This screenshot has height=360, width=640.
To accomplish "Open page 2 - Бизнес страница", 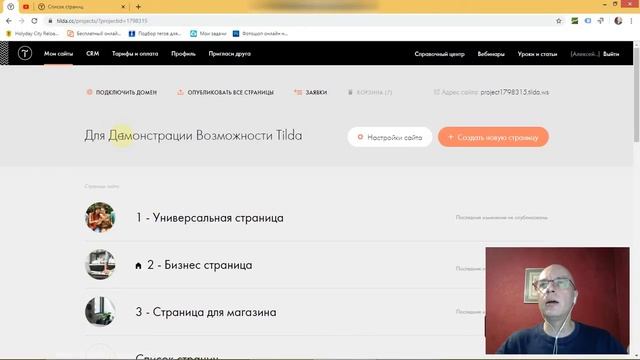I will point(199,265).
